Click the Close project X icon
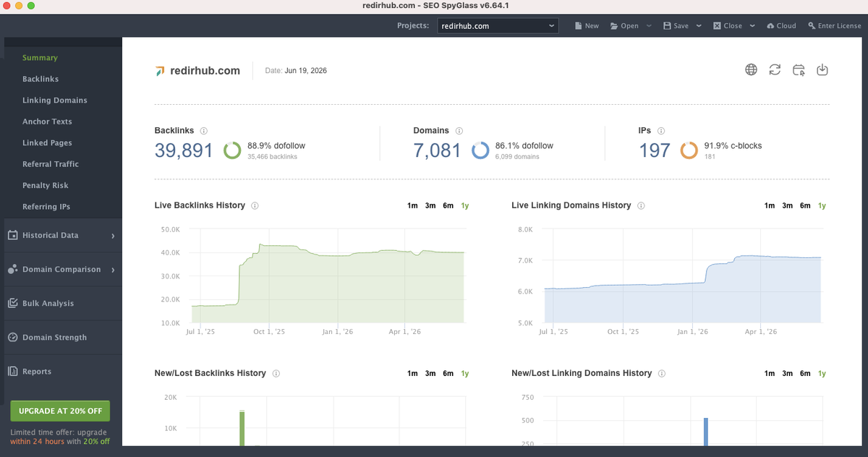Viewport: 868px width, 457px height. pyautogui.click(x=717, y=25)
